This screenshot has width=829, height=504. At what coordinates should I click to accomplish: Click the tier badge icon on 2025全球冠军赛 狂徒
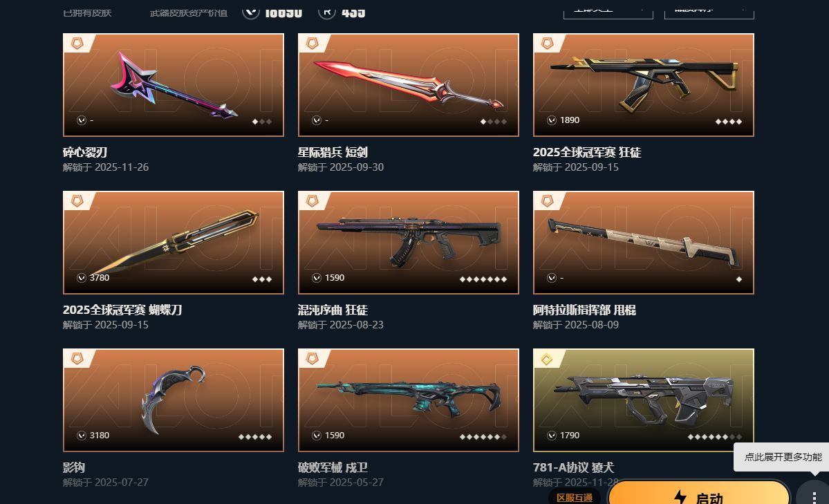(547, 44)
